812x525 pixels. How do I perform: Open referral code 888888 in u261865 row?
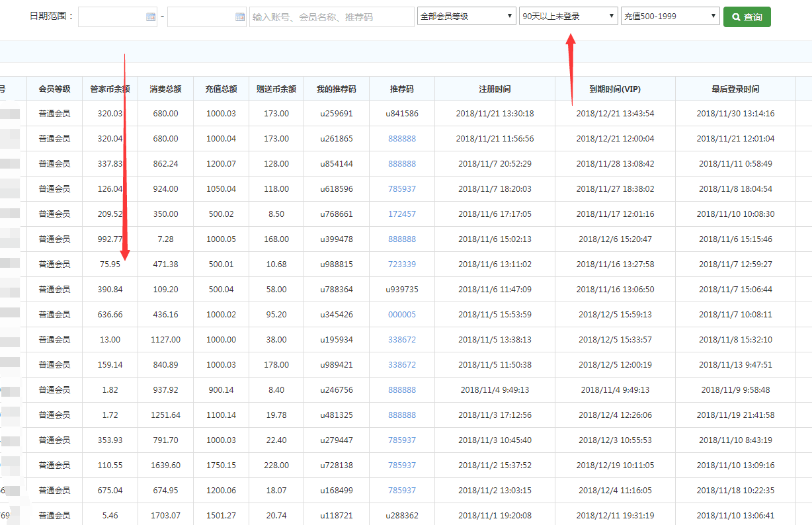click(x=402, y=139)
